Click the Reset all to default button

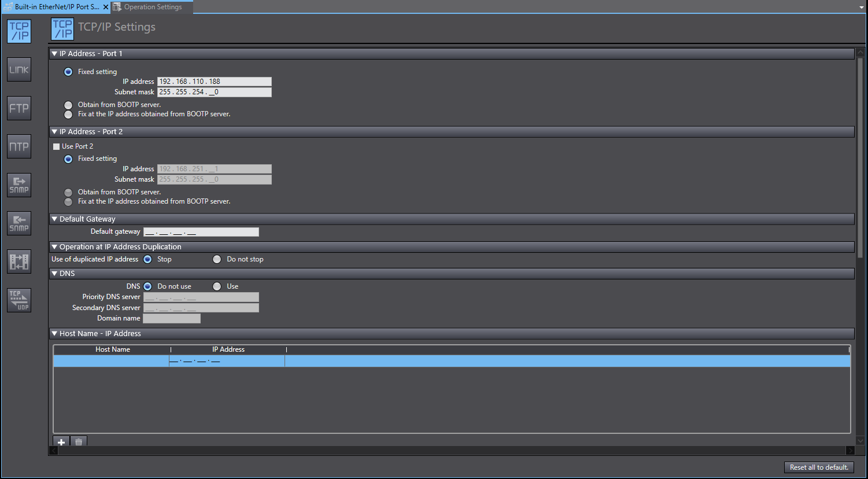coord(819,467)
